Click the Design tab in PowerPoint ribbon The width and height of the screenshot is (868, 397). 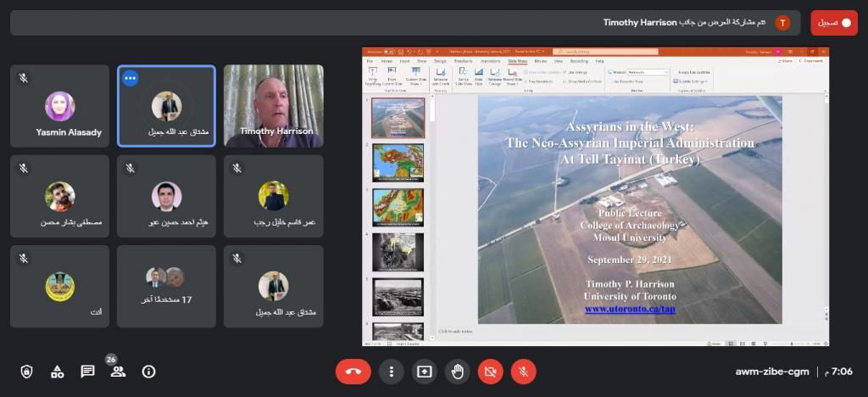click(440, 61)
